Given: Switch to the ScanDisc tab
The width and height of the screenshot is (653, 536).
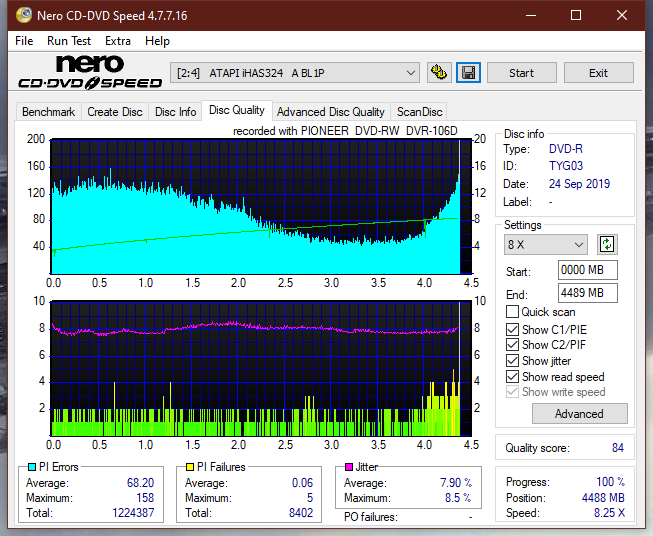Looking at the screenshot, I should pos(419,112).
